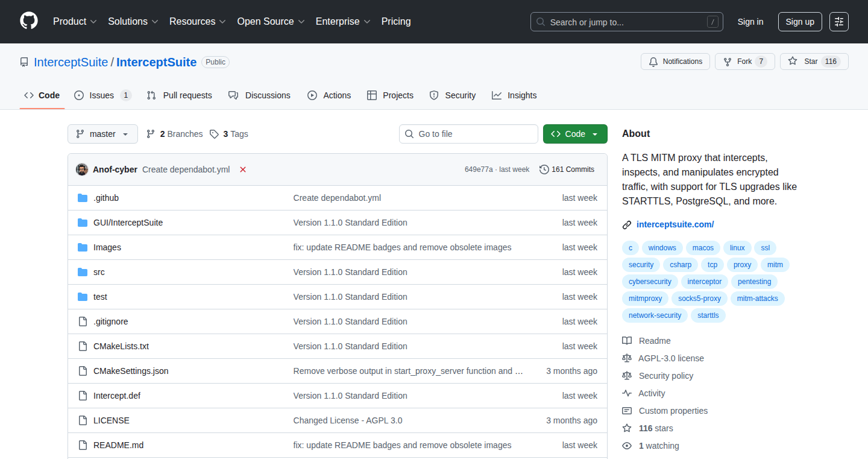The width and height of the screenshot is (868, 459).
Task: Show failed check status red X icon
Action: pyautogui.click(x=243, y=169)
